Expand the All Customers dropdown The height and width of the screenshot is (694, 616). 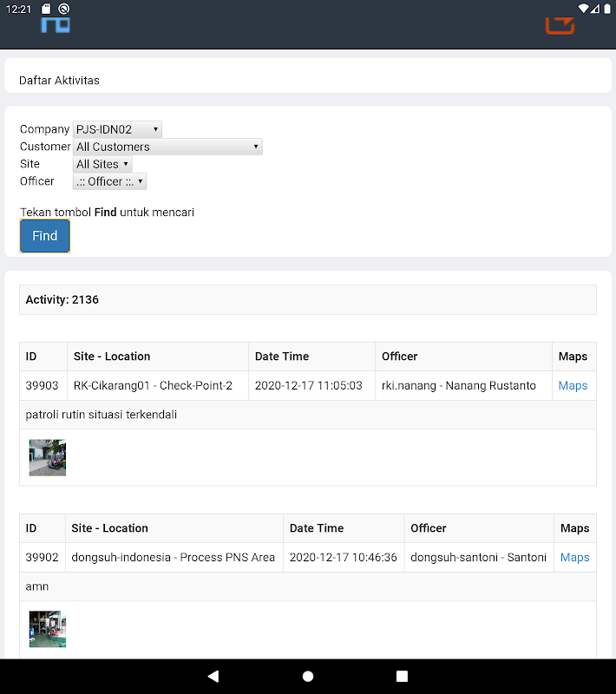(x=167, y=147)
